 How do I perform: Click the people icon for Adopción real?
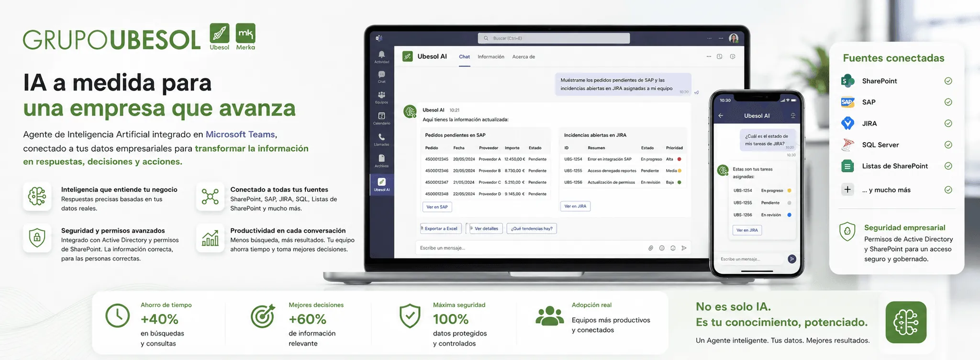(550, 316)
